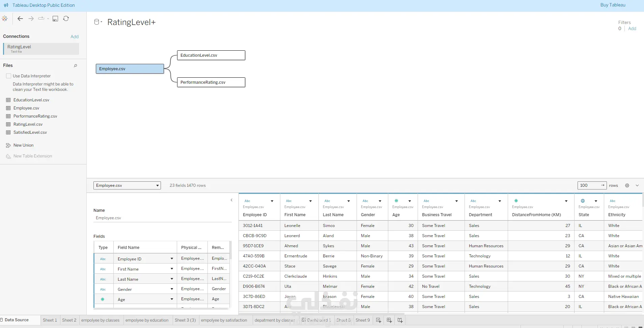This screenshot has width=644, height=328.
Task: Click number type icon for DistanceFromHome column
Action: tap(516, 201)
